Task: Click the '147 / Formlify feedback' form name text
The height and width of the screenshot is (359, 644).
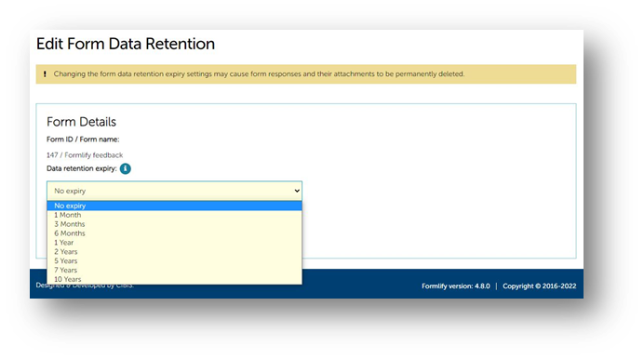Action: pos(85,155)
